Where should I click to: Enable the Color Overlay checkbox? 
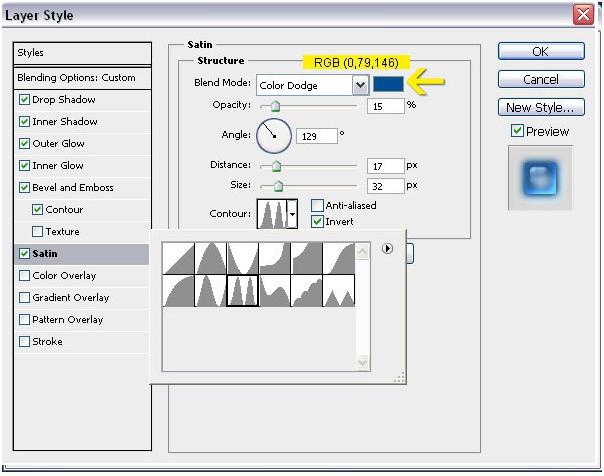(x=24, y=275)
